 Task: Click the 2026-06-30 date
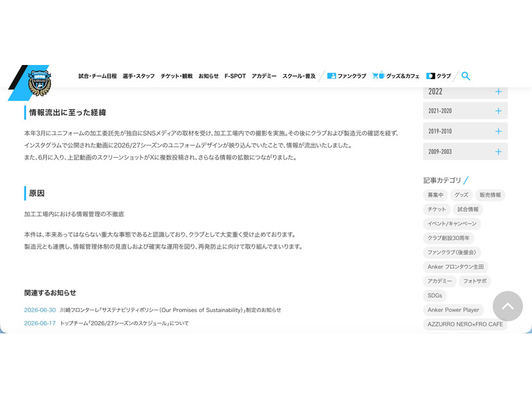tap(40, 310)
